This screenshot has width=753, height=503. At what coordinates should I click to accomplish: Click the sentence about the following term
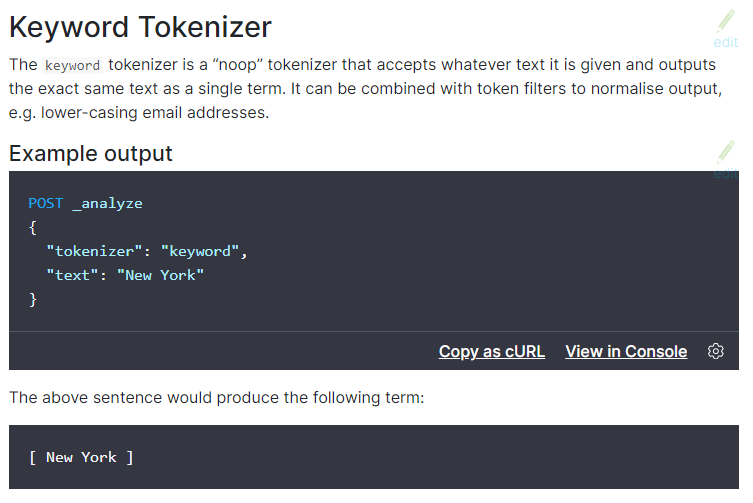click(217, 398)
